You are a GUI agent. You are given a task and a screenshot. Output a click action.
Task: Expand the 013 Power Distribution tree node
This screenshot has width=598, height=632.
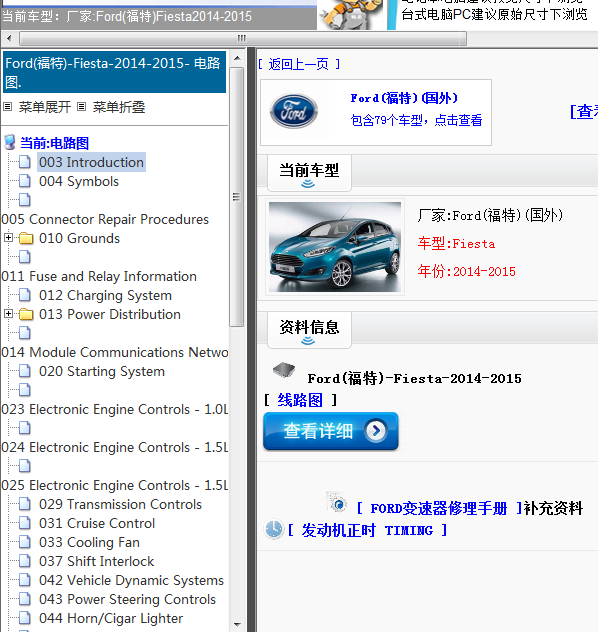pyautogui.click(x=8, y=314)
